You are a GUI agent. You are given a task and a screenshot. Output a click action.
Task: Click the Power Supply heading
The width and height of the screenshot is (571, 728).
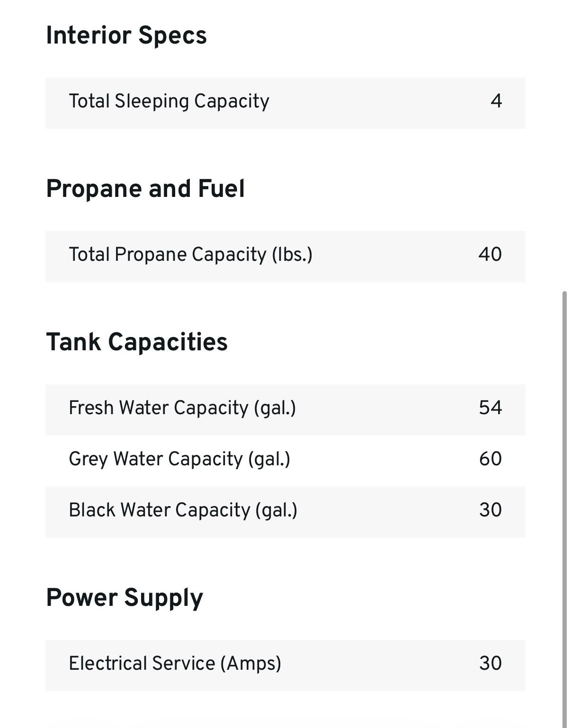tap(125, 597)
